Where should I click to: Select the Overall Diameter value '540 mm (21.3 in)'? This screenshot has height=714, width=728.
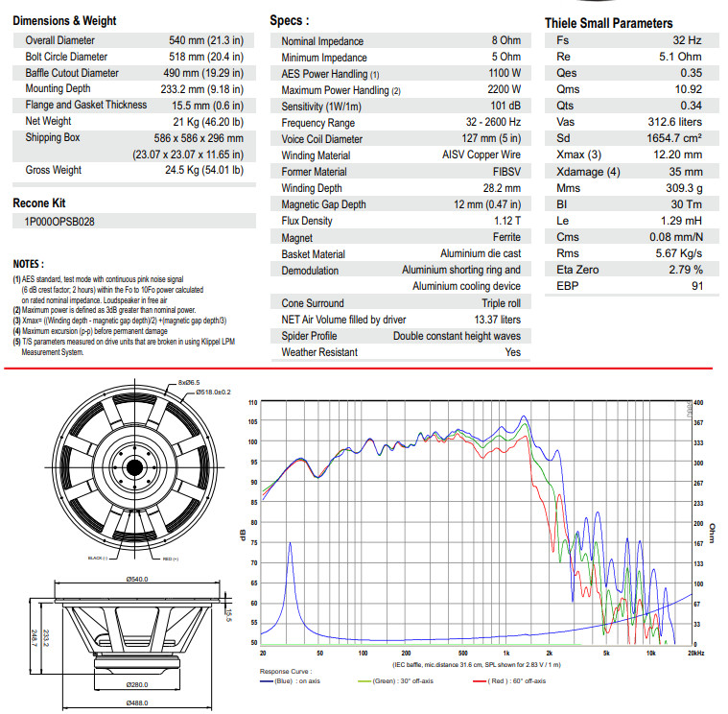(206, 40)
